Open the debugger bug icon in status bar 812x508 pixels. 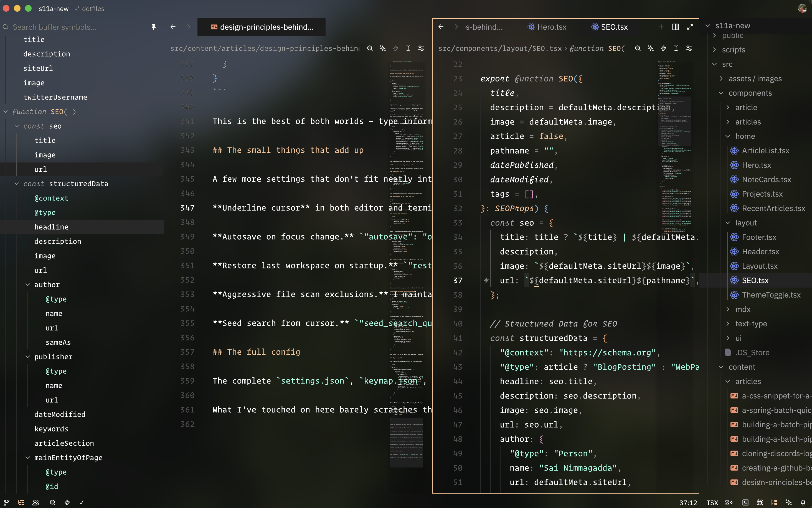(x=760, y=503)
